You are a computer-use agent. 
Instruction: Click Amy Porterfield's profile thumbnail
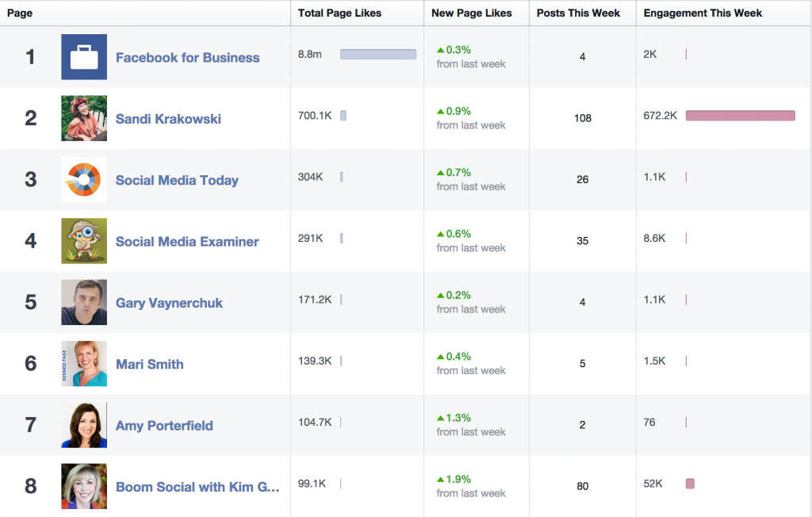(x=83, y=425)
